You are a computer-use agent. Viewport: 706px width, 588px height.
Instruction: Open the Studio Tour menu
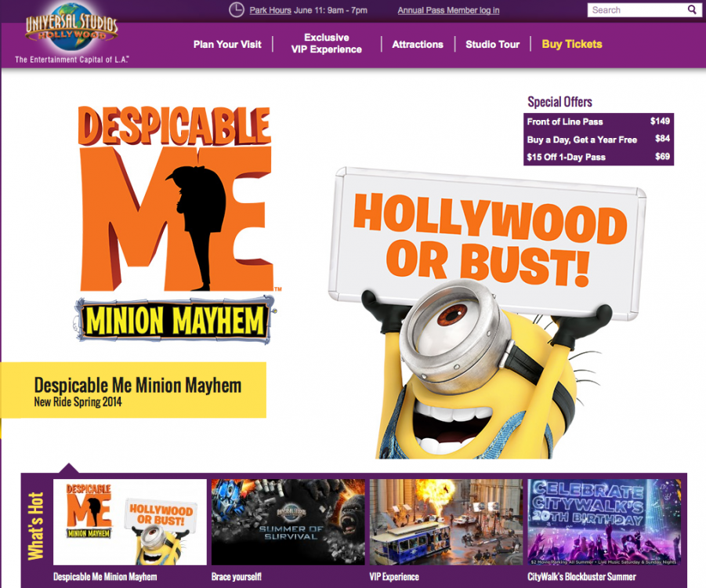[492, 45]
